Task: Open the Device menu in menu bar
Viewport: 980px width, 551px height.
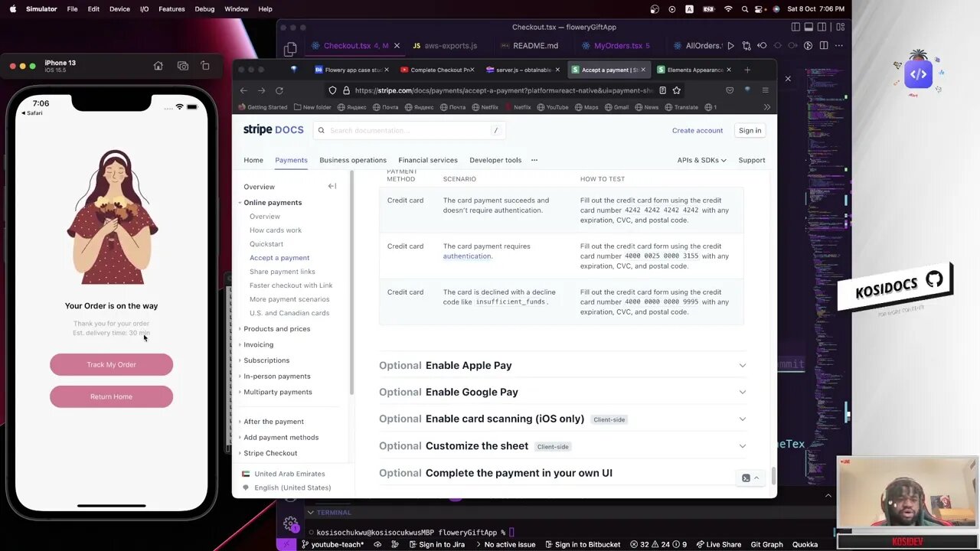Action: pyautogui.click(x=119, y=9)
